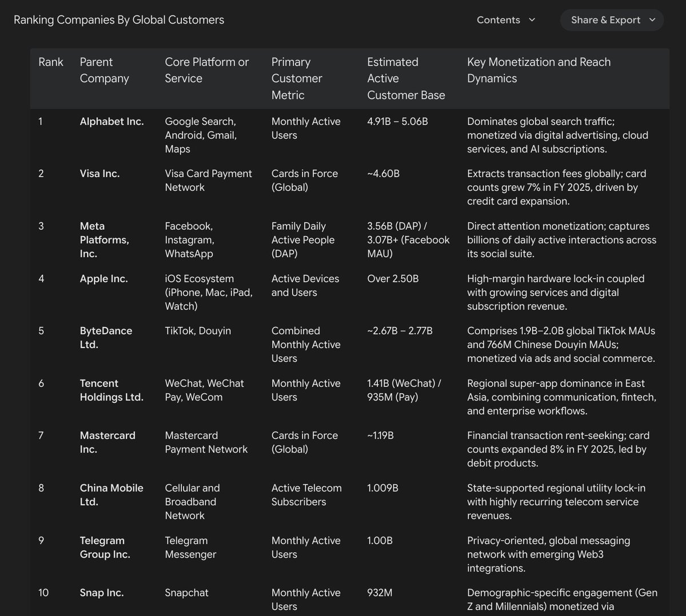Click the '932M' value
This screenshot has height=616, width=686.
click(x=380, y=593)
